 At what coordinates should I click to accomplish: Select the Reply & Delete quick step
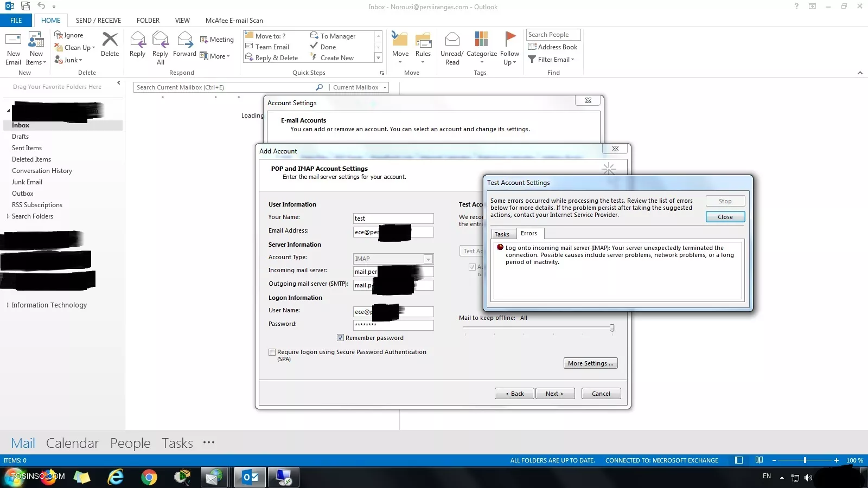[272, 58]
